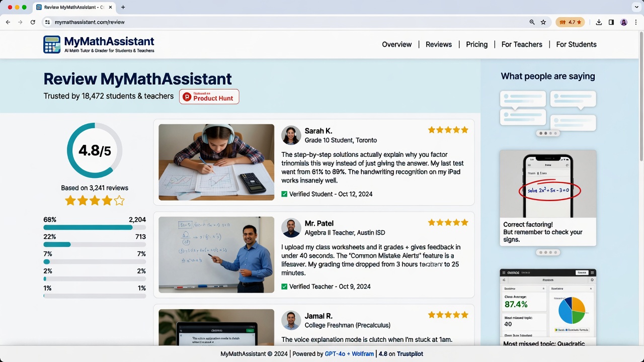Click the 713 review count
Image resolution: width=644 pixels, height=362 pixels.
pyautogui.click(x=140, y=237)
